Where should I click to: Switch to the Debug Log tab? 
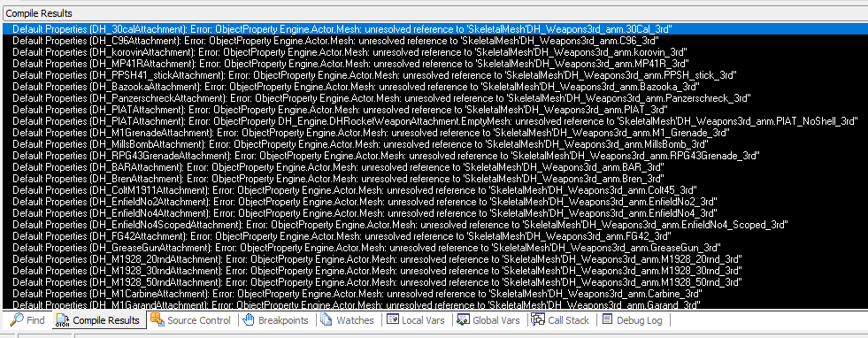632,319
